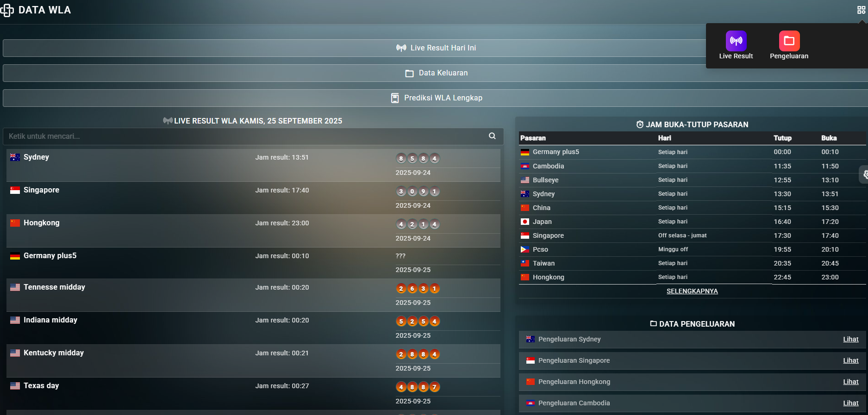This screenshot has width=868, height=415.
Task: Click the Pasaran column header
Action: point(533,138)
